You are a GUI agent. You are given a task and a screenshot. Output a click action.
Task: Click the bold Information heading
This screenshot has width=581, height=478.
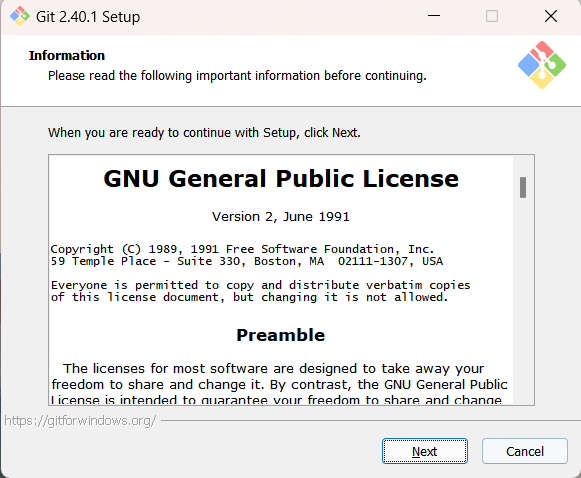tap(67, 55)
